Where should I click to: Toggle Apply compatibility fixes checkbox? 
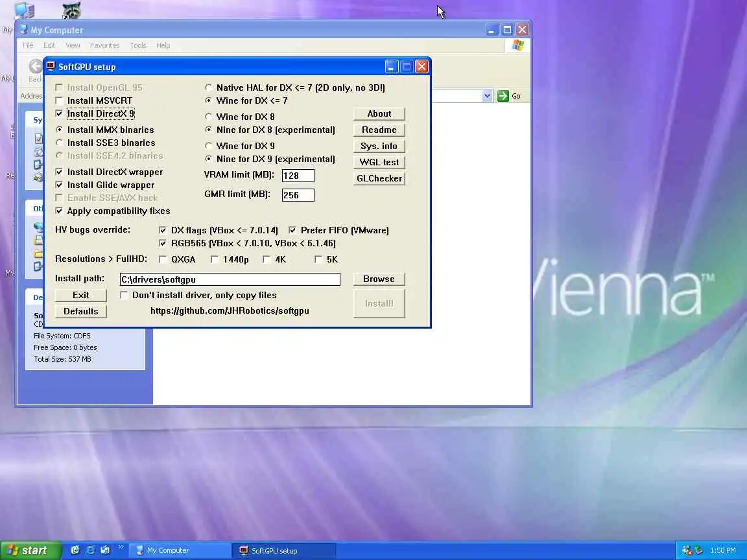coord(59,211)
